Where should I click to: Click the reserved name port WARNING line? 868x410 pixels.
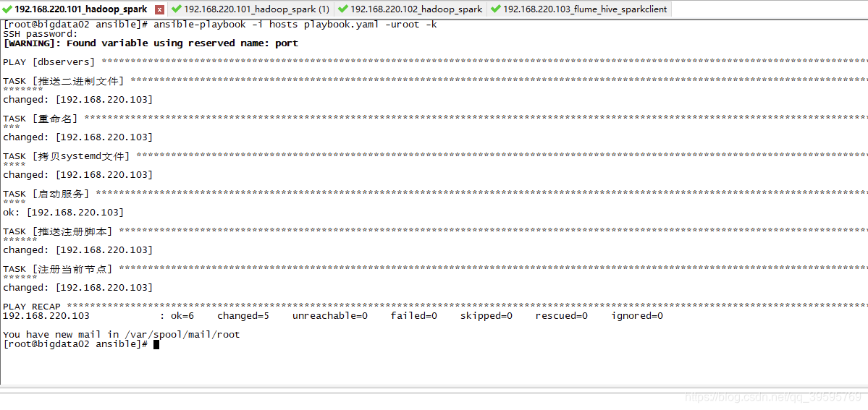pyautogui.click(x=151, y=43)
